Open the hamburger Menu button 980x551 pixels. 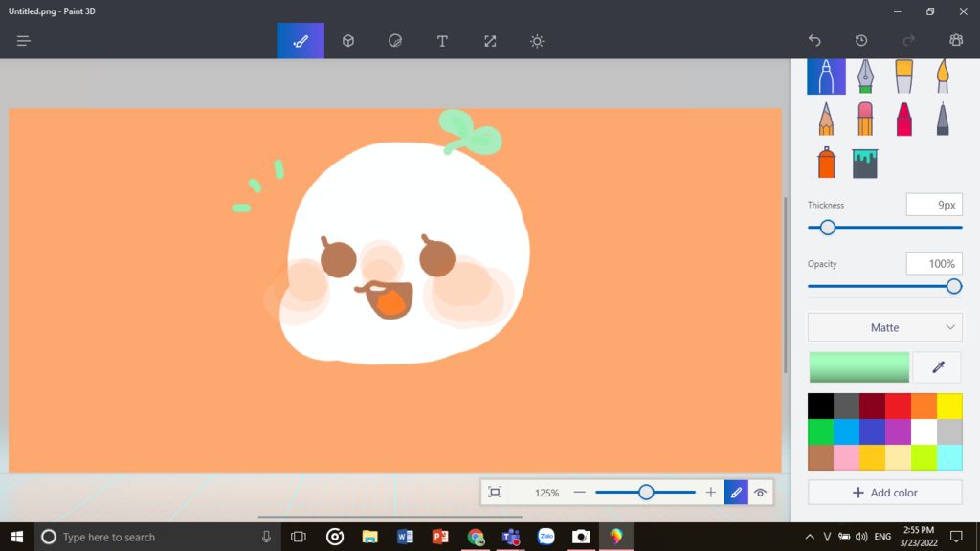click(24, 41)
